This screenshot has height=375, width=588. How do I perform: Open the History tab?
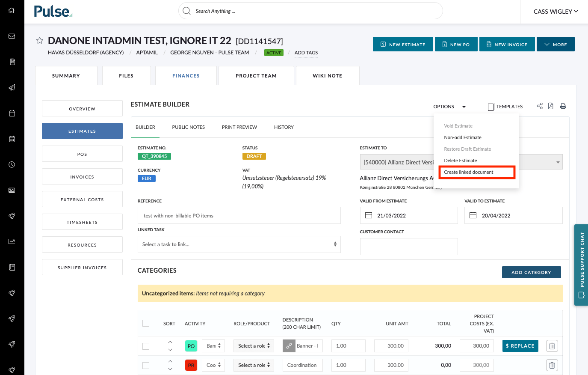(284, 127)
